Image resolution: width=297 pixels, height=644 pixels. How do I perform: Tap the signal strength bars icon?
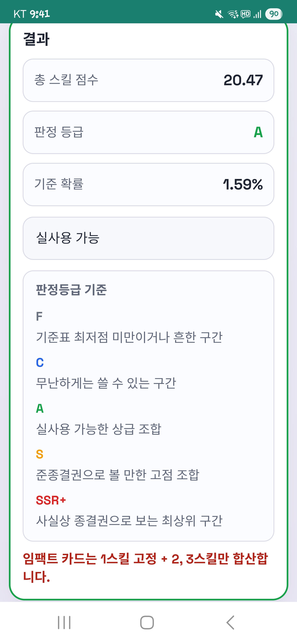(x=257, y=14)
